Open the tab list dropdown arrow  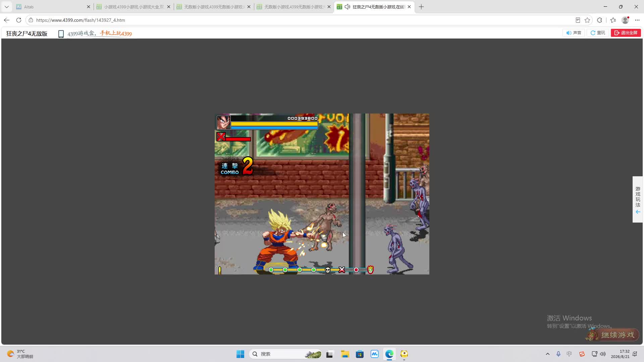tap(6, 7)
